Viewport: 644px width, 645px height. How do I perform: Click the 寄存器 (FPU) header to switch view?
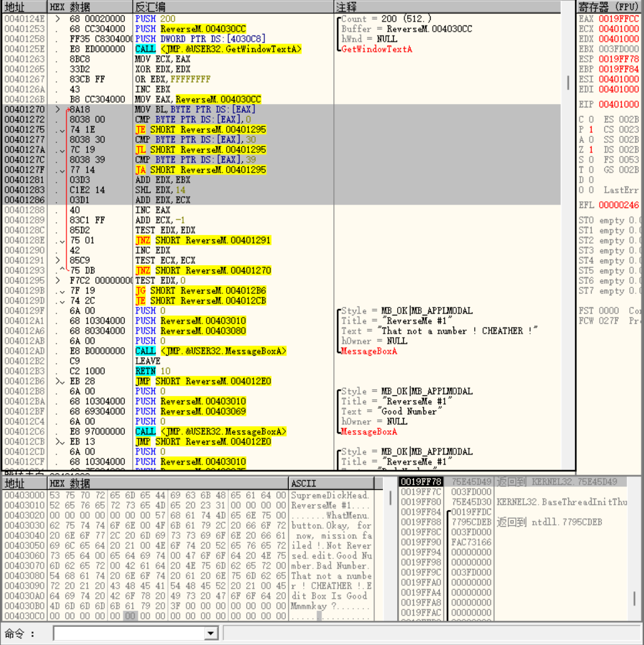click(x=609, y=7)
